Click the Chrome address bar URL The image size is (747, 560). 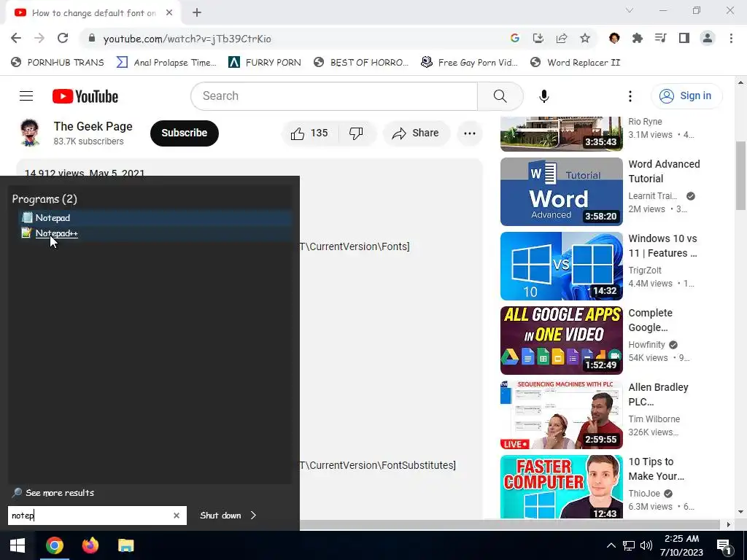(187, 39)
